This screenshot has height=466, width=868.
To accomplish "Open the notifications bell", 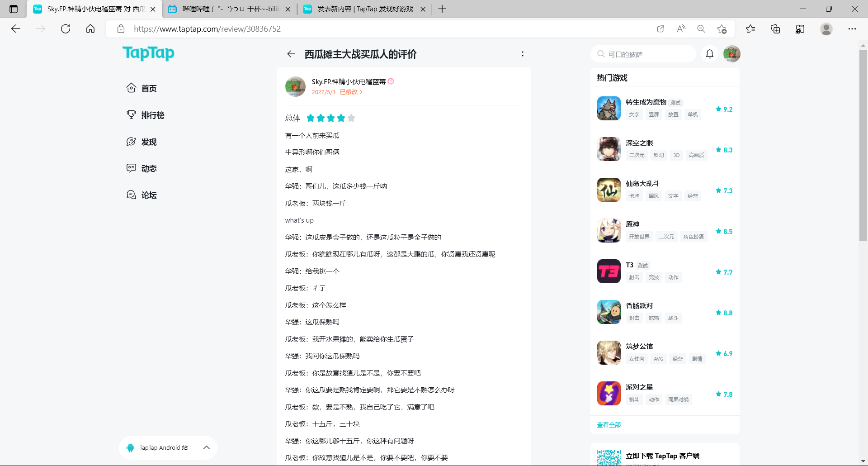I will tap(709, 54).
